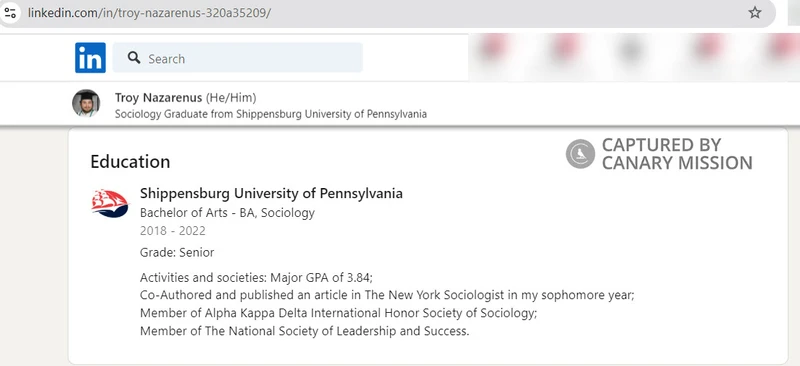
Task: Click The New York Sociologist article line
Action: pos(387,296)
